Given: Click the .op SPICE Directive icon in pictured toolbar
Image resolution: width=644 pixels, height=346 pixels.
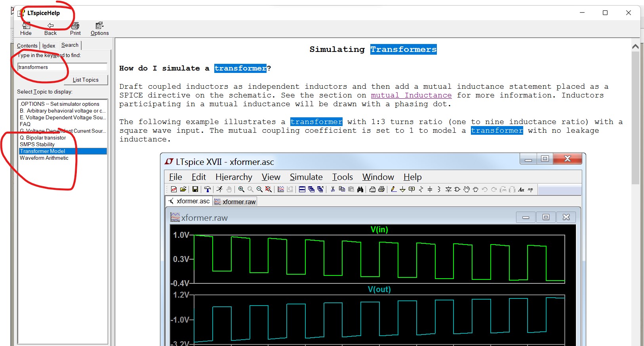Looking at the screenshot, I should (530, 189).
